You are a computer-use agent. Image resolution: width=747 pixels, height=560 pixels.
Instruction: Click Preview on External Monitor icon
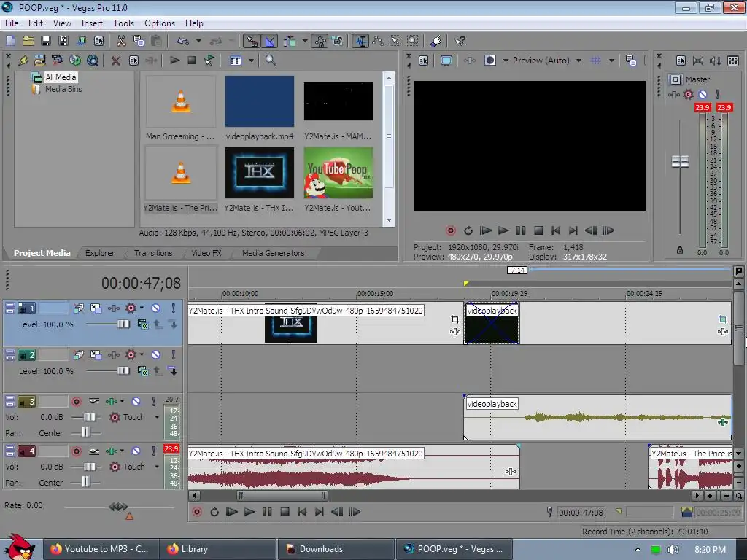pos(446,61)
